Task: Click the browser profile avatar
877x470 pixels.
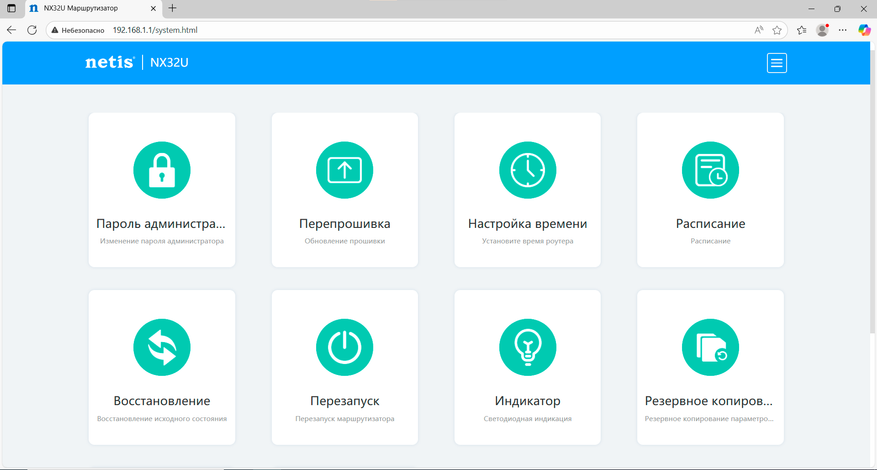Action: 822,30
